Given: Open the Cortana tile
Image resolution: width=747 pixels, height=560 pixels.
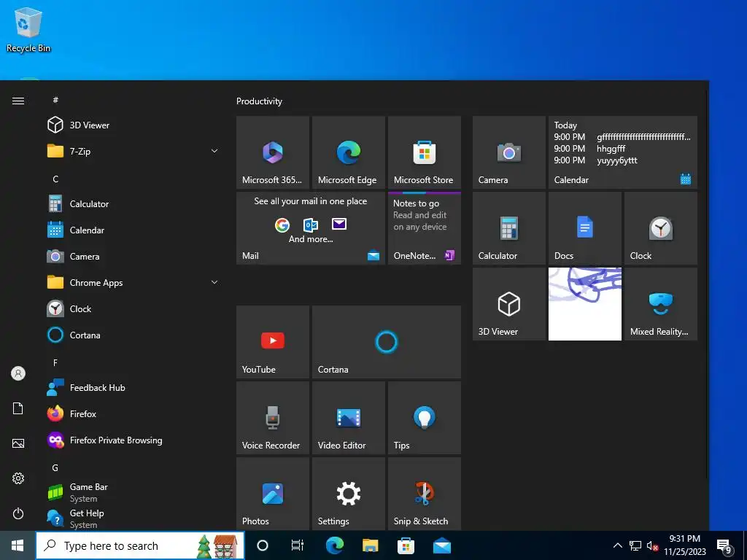Looking at the screenshot, I should 387,342.
